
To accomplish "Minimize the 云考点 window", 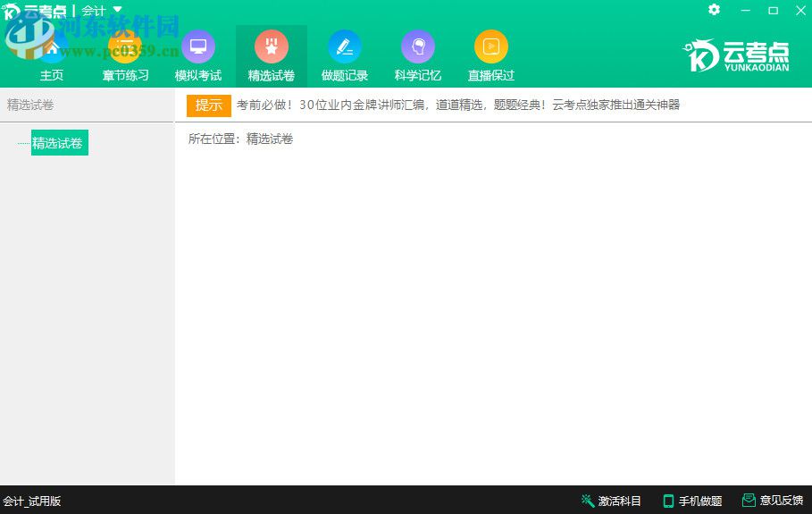I will point(745,10).
